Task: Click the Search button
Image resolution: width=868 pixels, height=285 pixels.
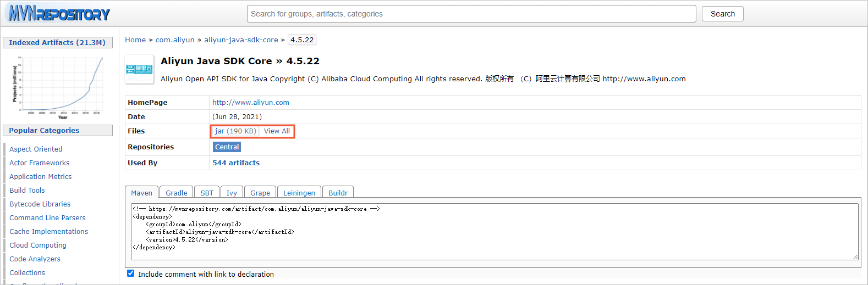Action: click(x=722, y=14)
